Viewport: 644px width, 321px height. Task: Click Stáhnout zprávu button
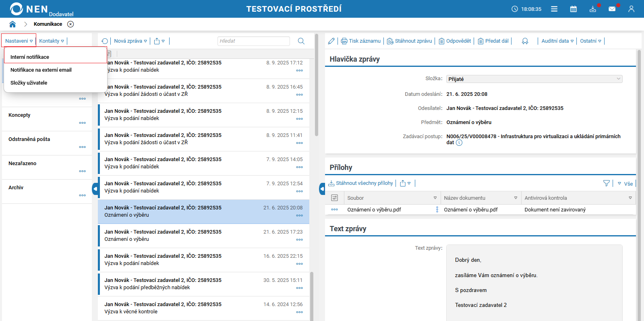coord(409,41)
